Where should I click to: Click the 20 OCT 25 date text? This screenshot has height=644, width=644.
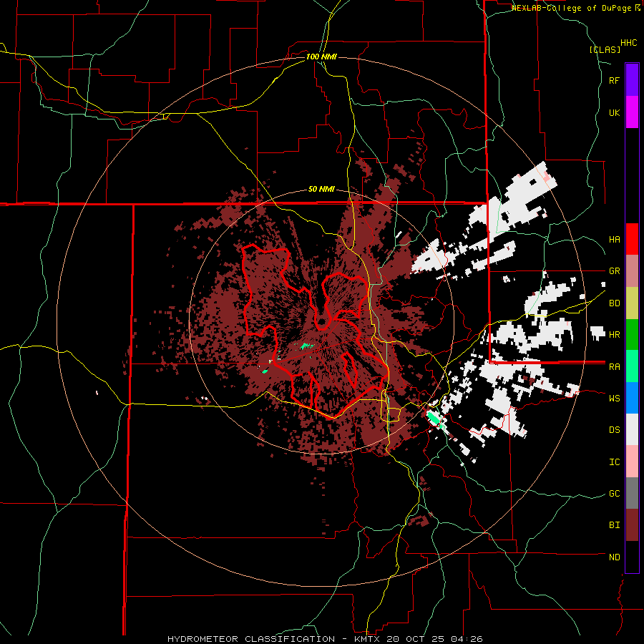[416, 639]
